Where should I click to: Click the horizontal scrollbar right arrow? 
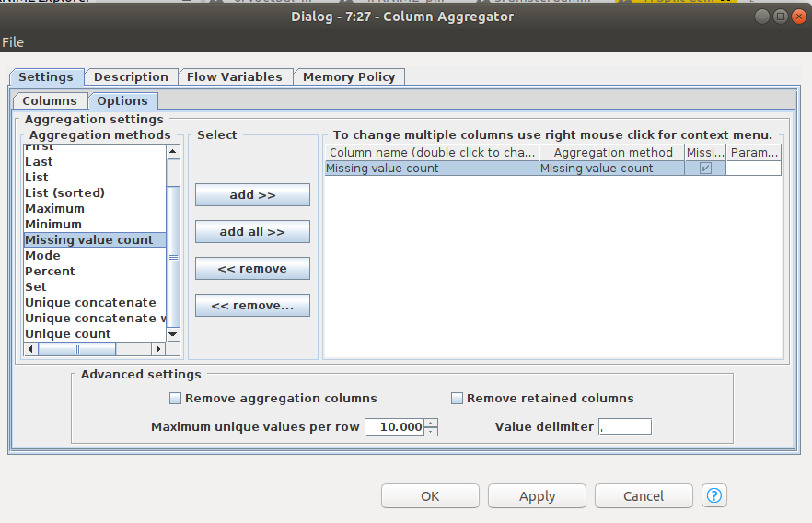click(x=159, y=349)
